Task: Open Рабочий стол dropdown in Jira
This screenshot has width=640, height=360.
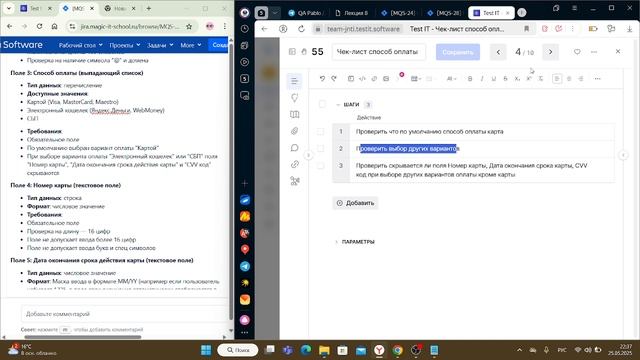Action: [80, 45]
